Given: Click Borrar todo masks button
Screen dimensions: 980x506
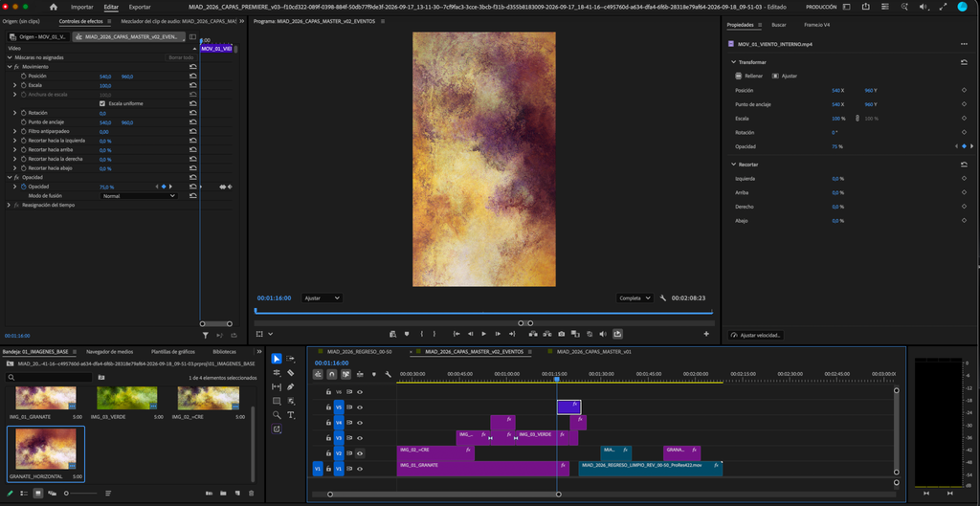Looking at the screenshot, I should (181, 57).
